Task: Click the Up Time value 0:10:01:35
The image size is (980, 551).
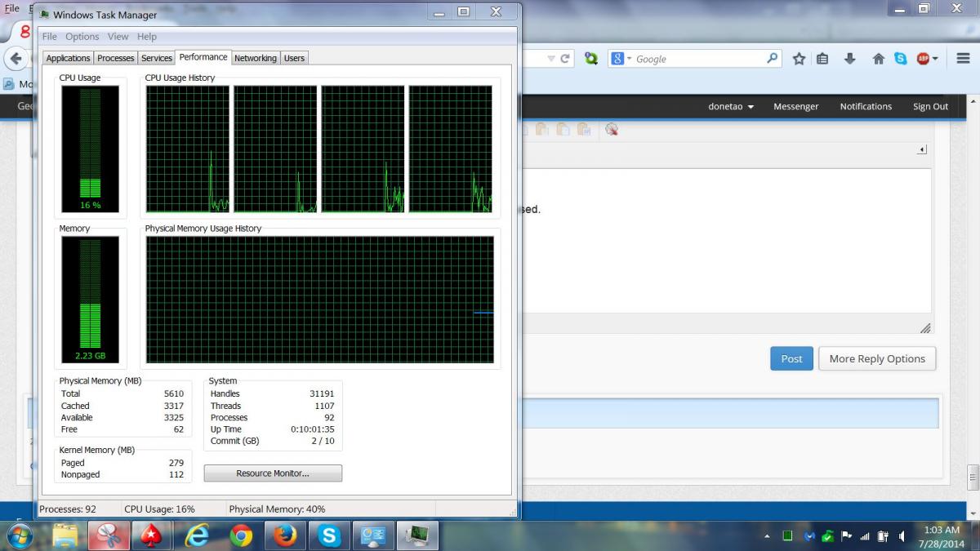Action: [313, 429]
